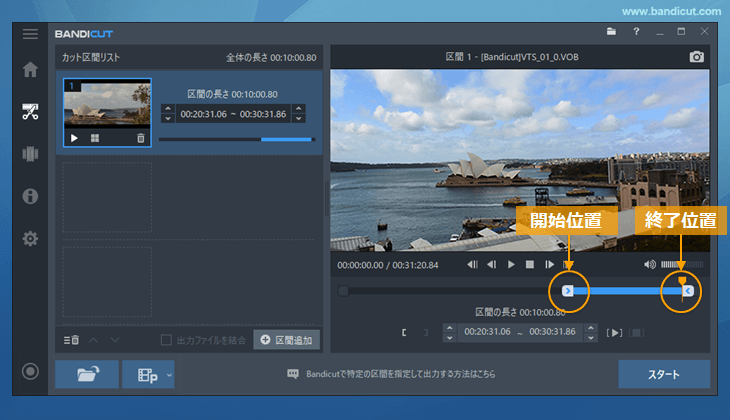Expand the project file dropdown arrow
The width and height of the screenshot is (730, 420).
point(169,374)
